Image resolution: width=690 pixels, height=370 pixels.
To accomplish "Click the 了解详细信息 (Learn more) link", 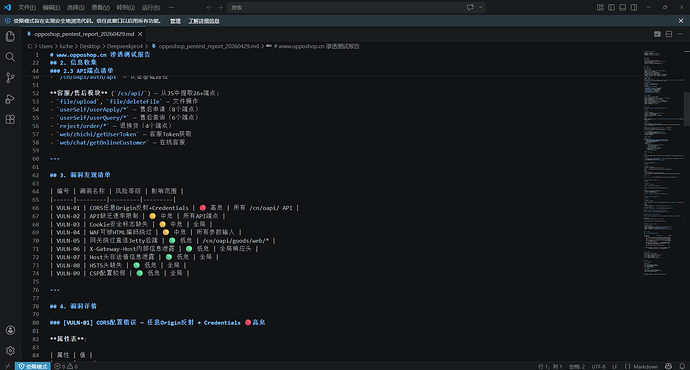I will coord(204,21).
